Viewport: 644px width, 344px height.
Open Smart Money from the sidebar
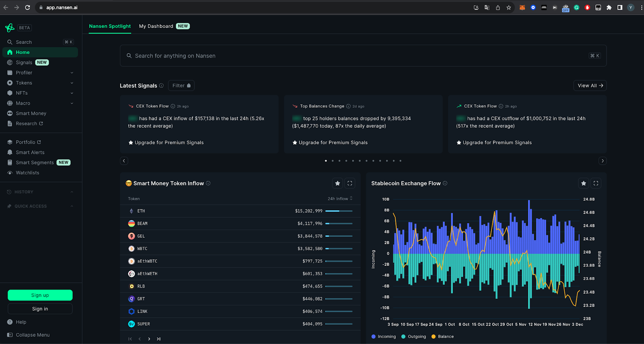click(x=31, y=114)
